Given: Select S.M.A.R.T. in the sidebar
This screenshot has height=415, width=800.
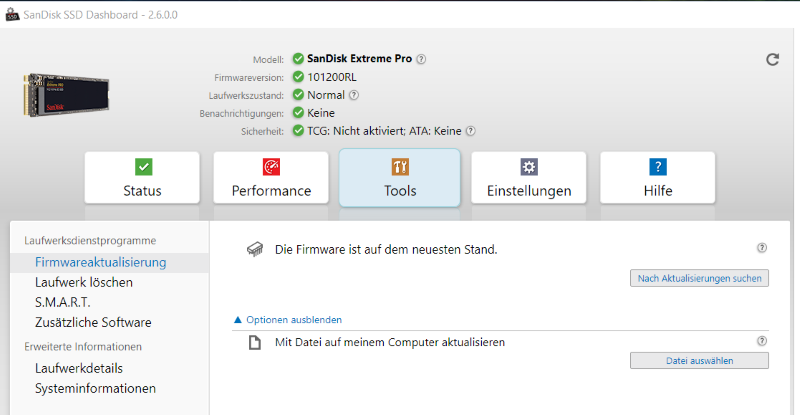Looking at the screenshot, I should (x=63, y=302).
